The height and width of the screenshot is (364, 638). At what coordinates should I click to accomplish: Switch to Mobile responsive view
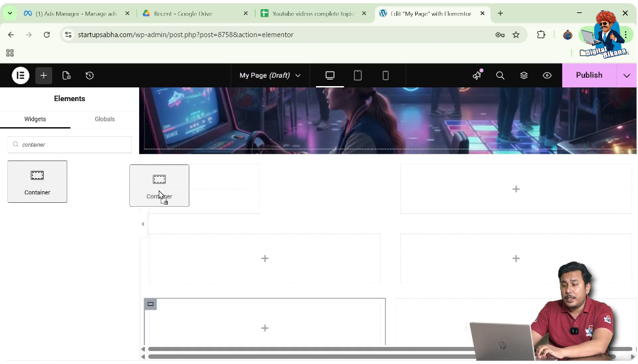point(385,76)
